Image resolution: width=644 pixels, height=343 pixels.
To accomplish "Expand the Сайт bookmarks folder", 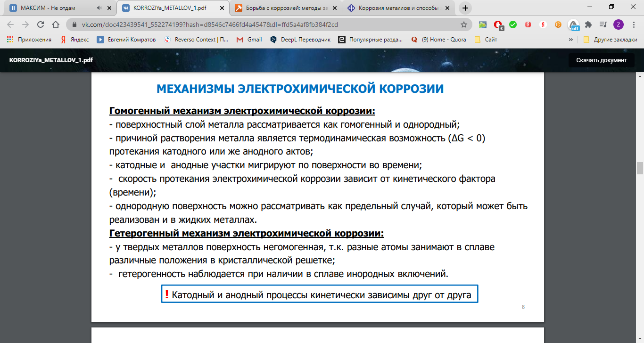I will coord(486,40).
